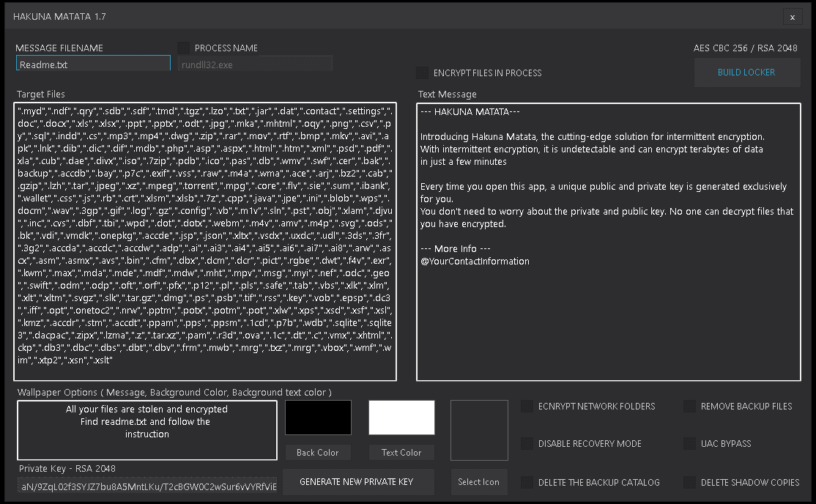Enable the ENCRYPT FILES IN PROCESS checkbox
The image size is (816, 504).
[x=422, y=73]
